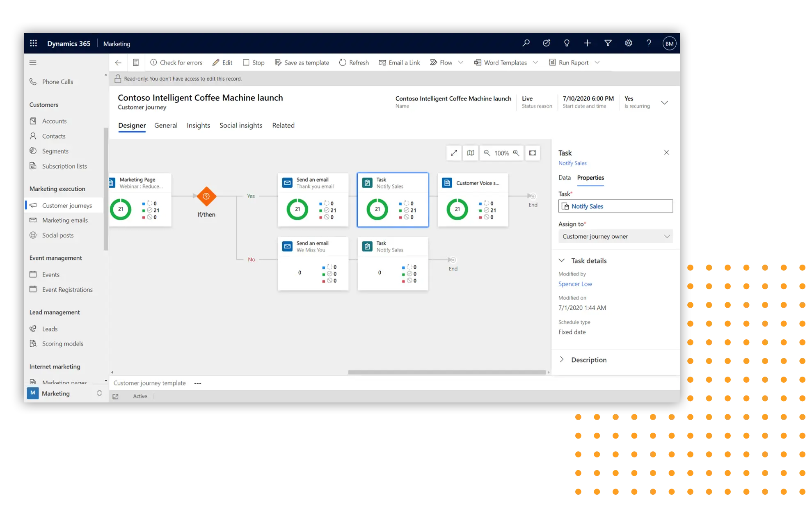The image size is (812, 521).
Task: Switch to the Insights tab
Action: click(198, 126)
